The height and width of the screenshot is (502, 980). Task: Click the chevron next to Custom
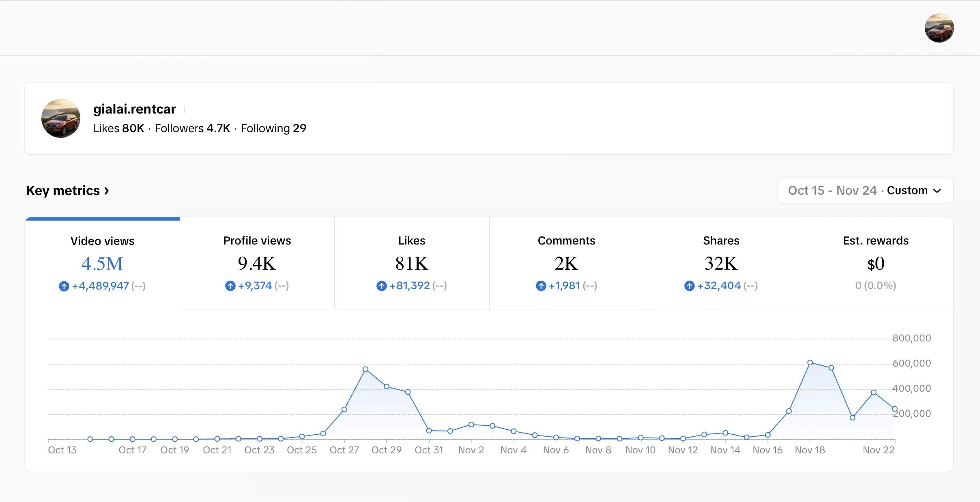point(937,191)
